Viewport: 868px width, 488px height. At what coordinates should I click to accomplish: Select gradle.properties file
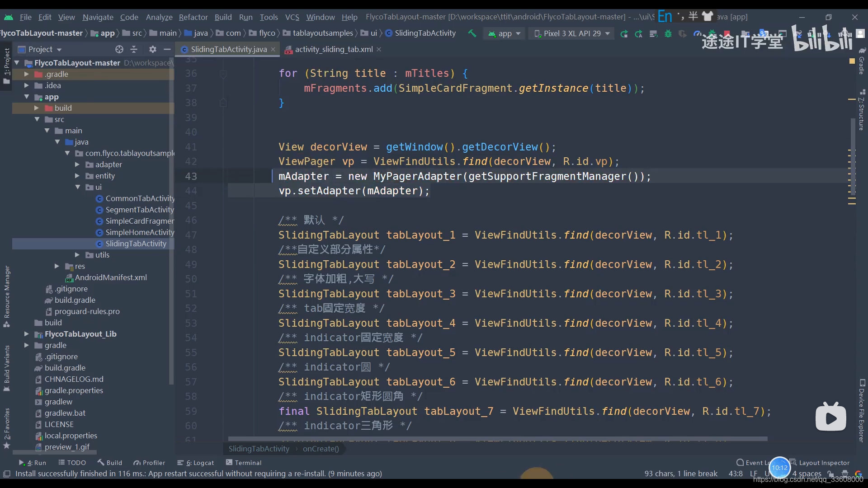click(x=69, y=390)
